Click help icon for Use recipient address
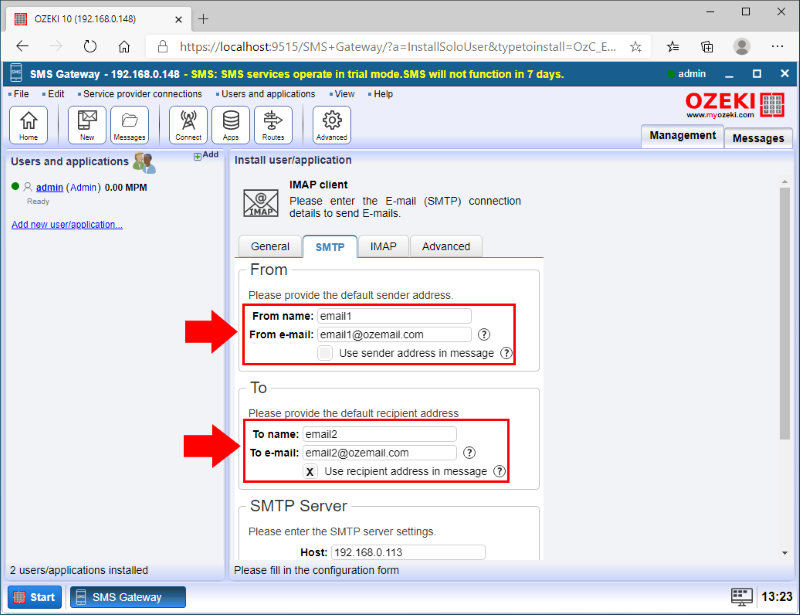 point(499,471)
